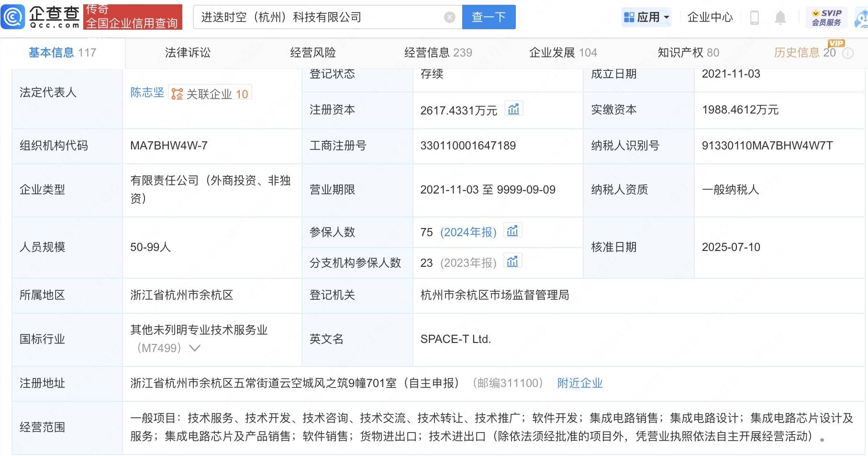Expand the 应用 dropdown menu
Viewport: 868px width, 456px height.
[647, 18]
